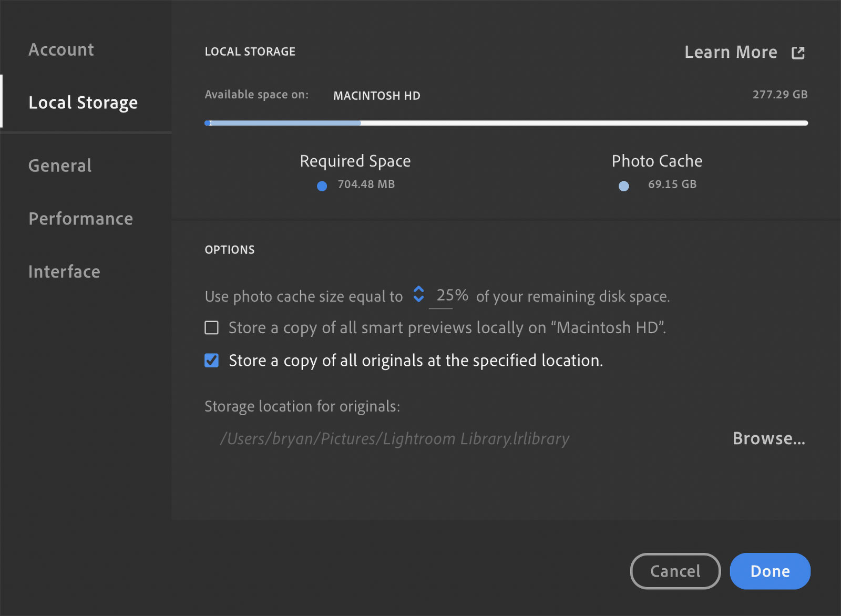The height and width of the screenshot is (616, 841).
Task: Click the up arrow of the cache size stepper
Action: 418,290
